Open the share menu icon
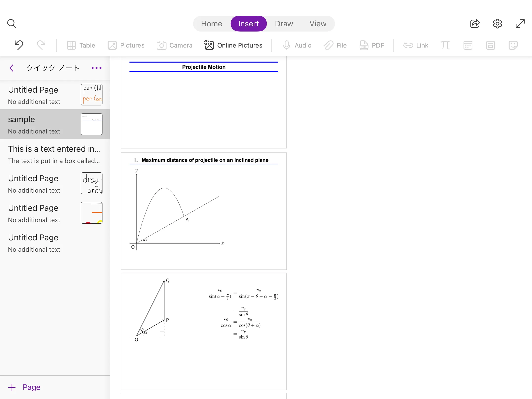 [475, 24]
